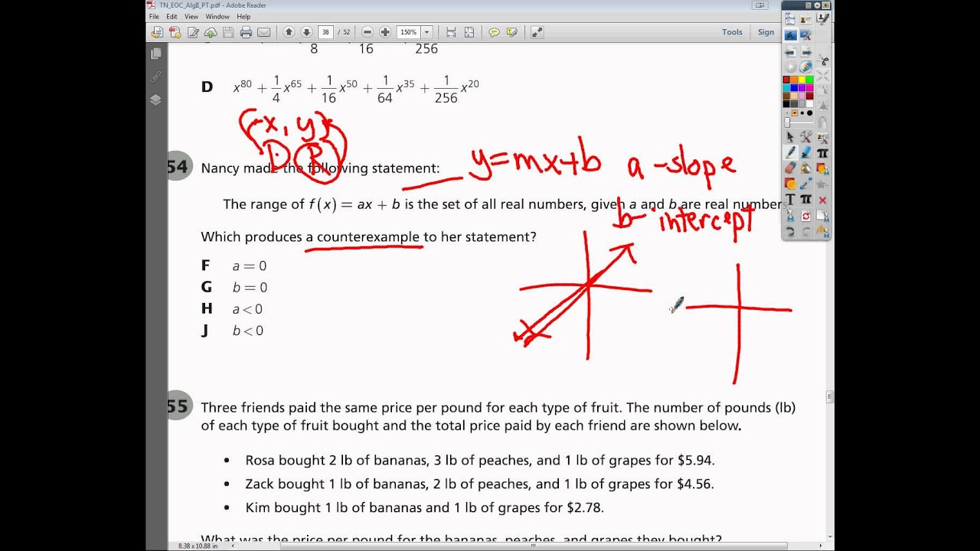The image size is (980, 551).
Task: Select the shapes tool in the palette
Action: point(790,183)
